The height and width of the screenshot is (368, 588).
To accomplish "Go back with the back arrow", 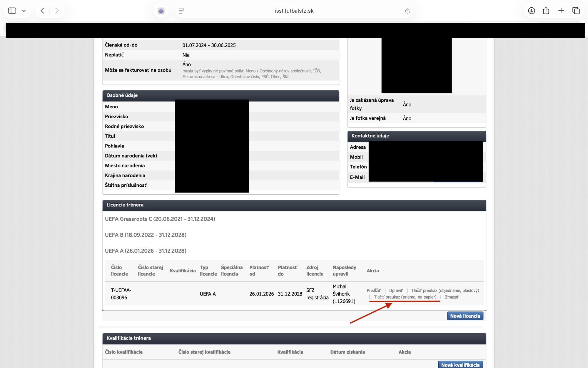I will coord(42,11).
